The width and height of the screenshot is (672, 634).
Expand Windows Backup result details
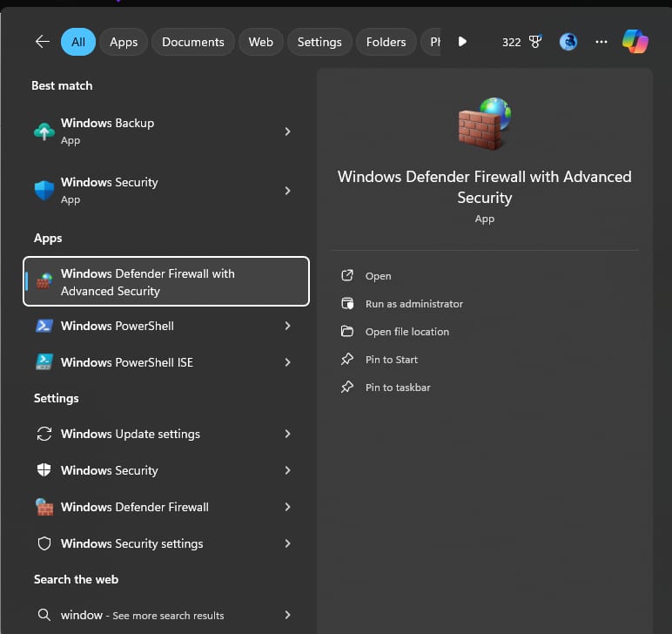pos(287,132)
